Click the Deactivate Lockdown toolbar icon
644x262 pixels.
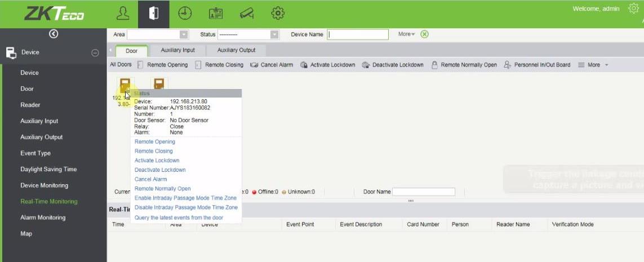click(366, 65)
